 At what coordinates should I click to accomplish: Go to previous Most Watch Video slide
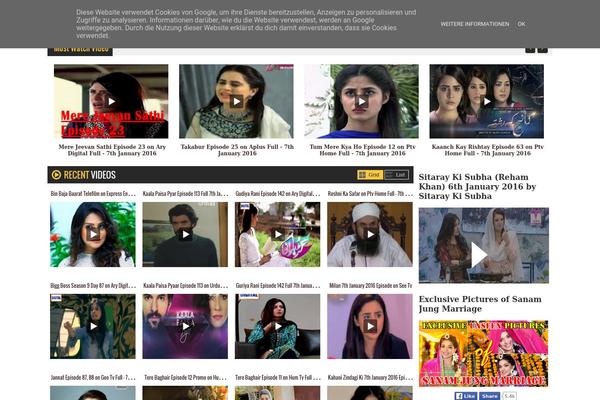pos(530,49)
